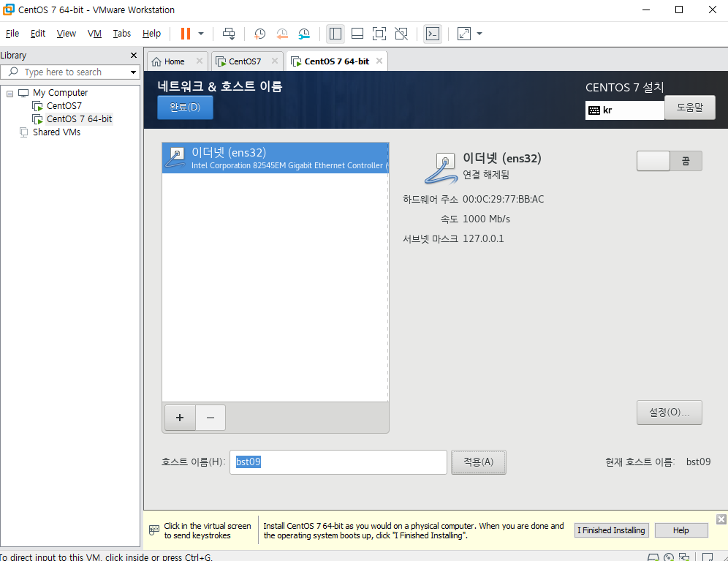Viewport: 728px width, 561px height.
Task: Revert to snapshot toolbar icon
Action: [282, 34]
